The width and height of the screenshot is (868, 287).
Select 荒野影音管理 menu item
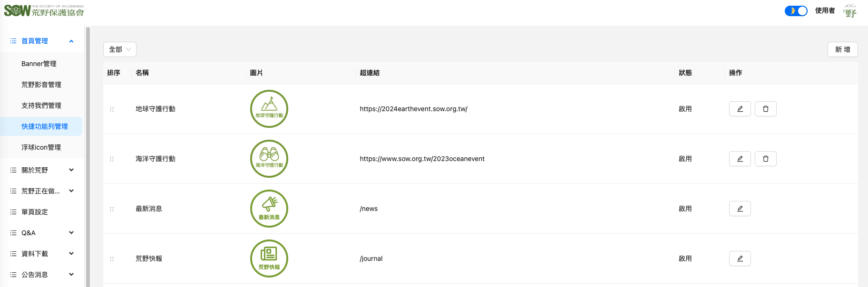[x=41, y=85]
